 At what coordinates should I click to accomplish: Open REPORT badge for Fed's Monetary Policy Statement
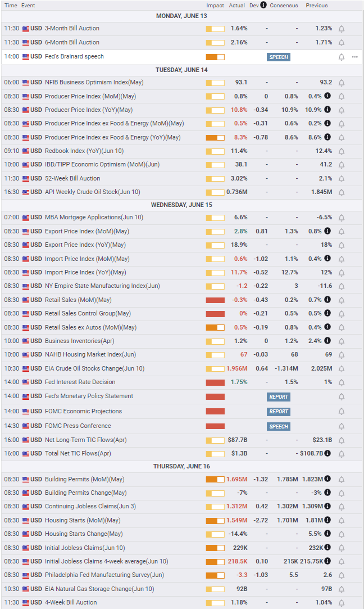tap(279, 397)
